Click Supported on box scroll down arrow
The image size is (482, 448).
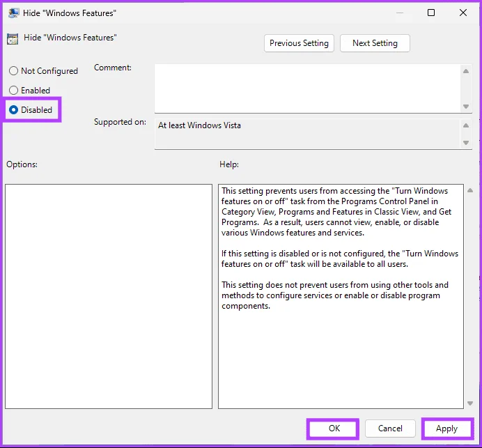[x=466, y=143]
